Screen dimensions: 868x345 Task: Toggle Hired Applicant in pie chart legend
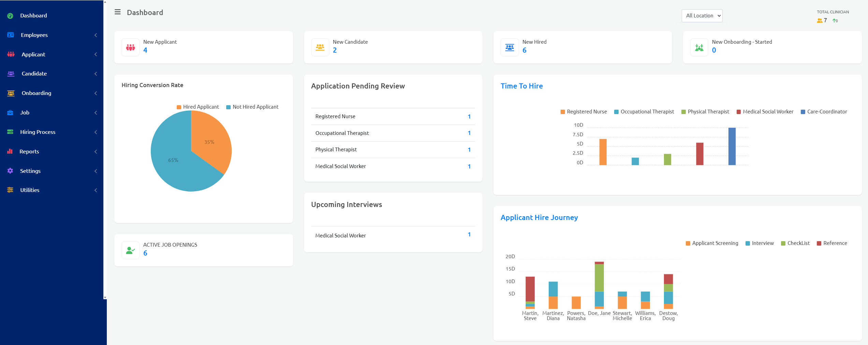pos(198,107)
